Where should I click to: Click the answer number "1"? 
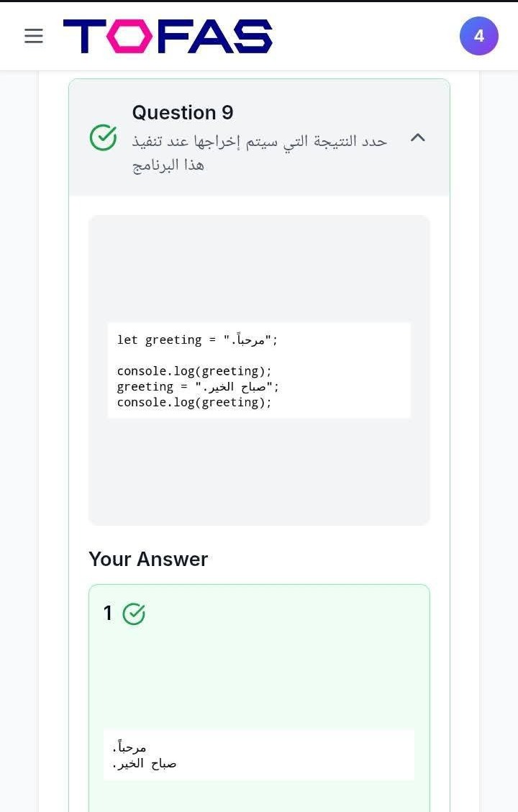pyautogui.click(x=108, y=613)
